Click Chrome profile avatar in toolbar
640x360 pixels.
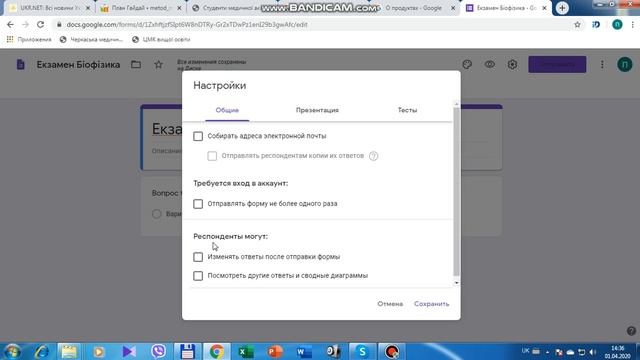[x=617, y=24]
